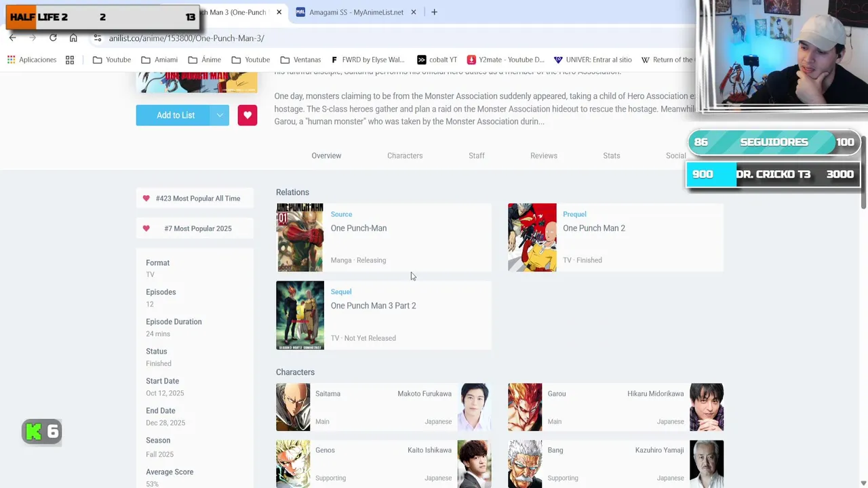Click the red heart favourite button

(248, 115)
